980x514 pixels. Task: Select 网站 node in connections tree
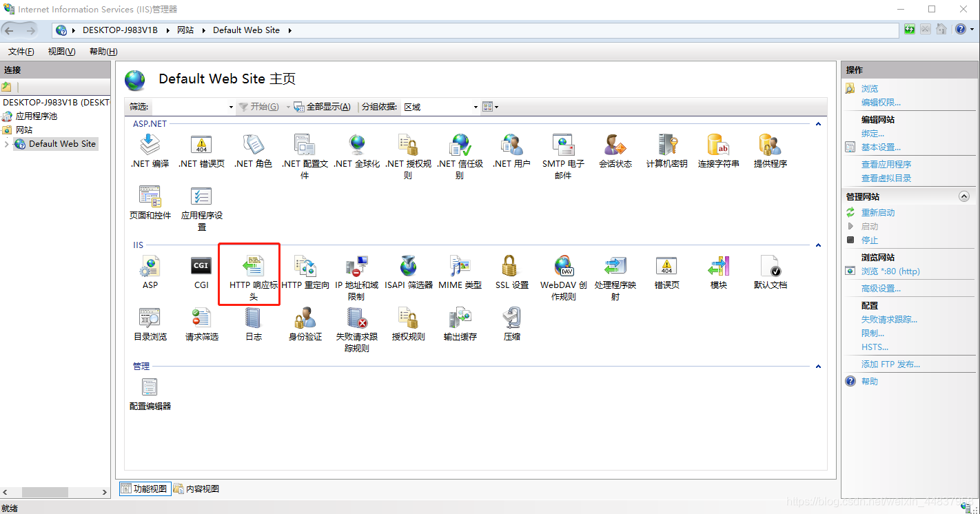tap(24, 130)
